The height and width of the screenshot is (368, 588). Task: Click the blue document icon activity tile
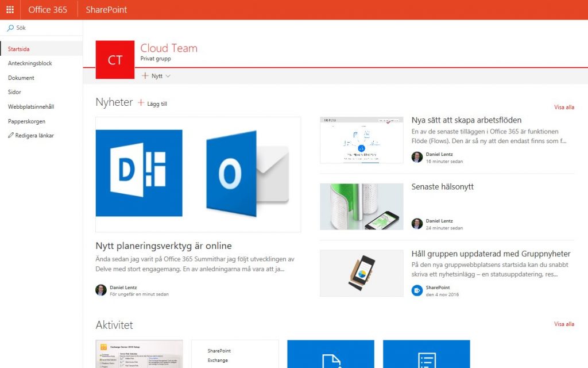tap(330, 354)
